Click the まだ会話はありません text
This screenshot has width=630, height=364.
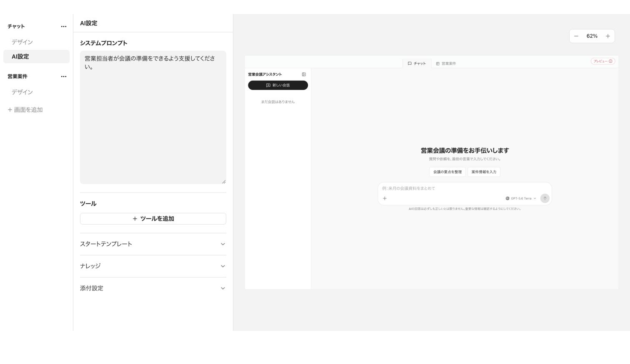278,102
